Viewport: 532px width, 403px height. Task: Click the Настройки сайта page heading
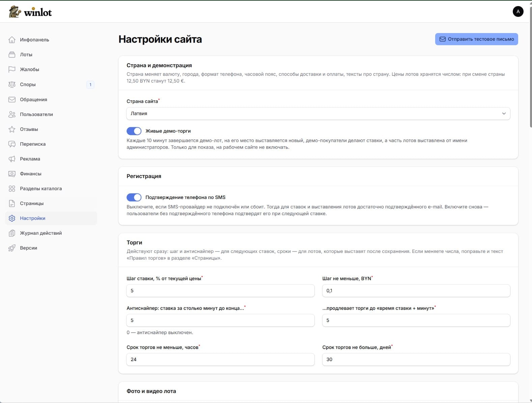pyautogui.click(x=160, y=39)
